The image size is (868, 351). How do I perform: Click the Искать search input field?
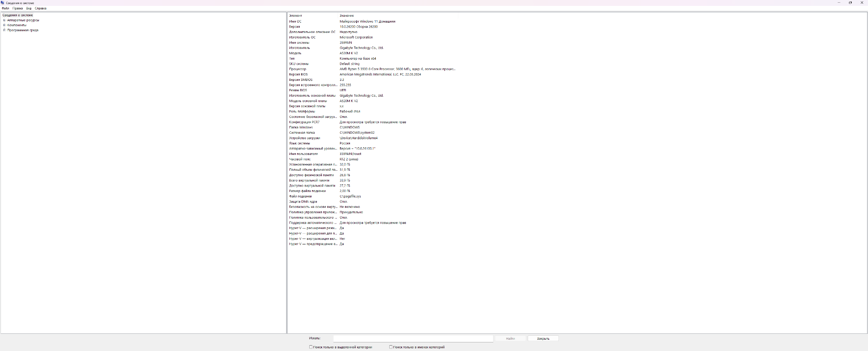413,338
